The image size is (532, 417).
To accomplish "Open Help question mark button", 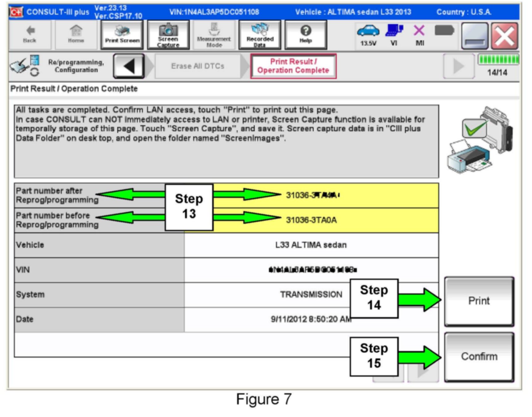I will pyautogui.click(x=306, y=35).
